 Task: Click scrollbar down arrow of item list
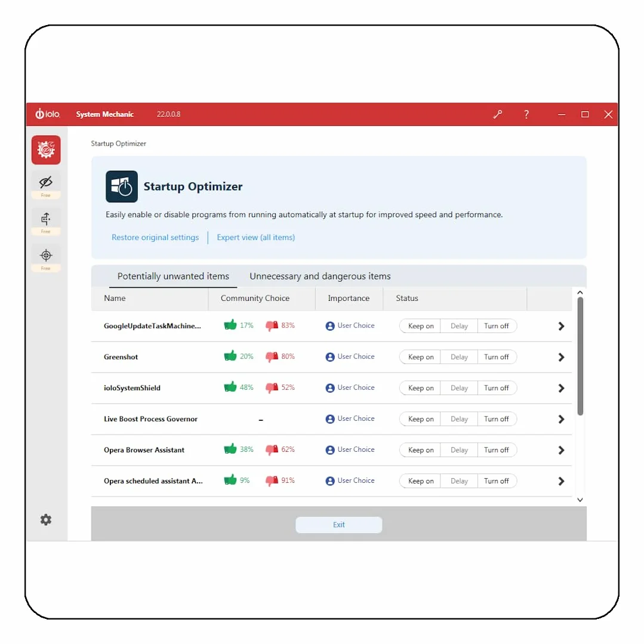(x=580, y=500)
